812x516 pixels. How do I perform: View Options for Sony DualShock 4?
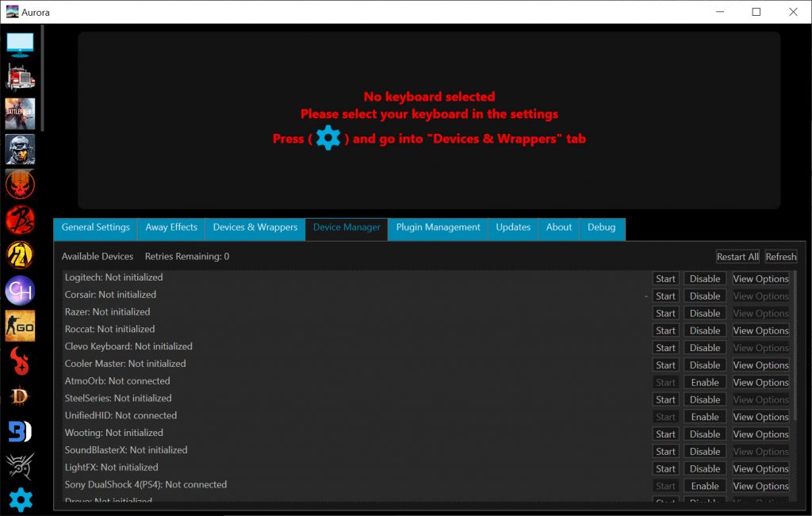click(x=760, y=487)
